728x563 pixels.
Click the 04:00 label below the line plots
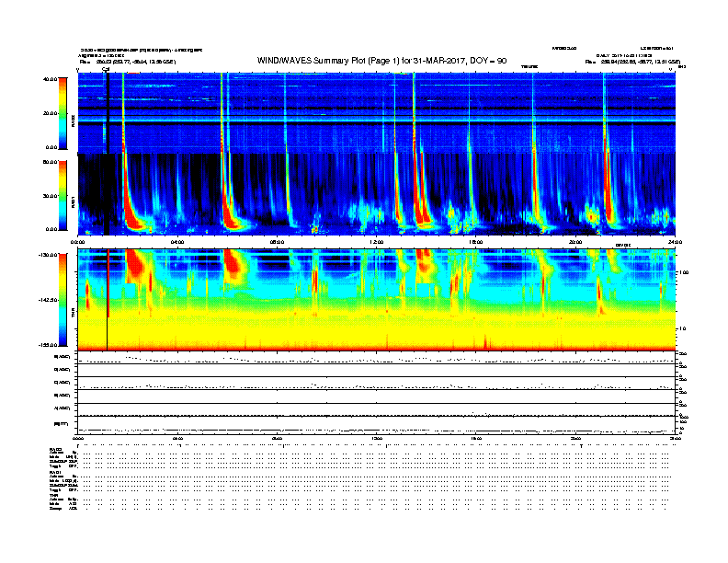tap(177, 438)
